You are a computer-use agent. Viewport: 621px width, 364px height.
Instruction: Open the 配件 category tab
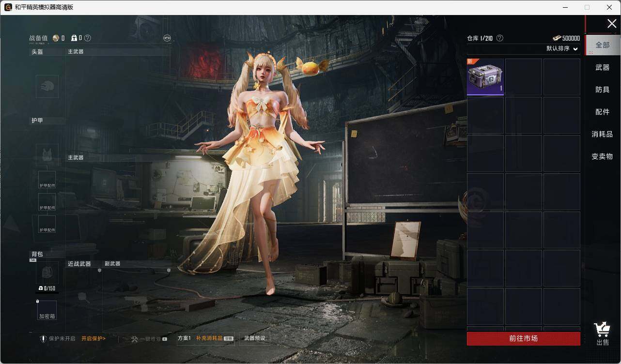point(603,112)
